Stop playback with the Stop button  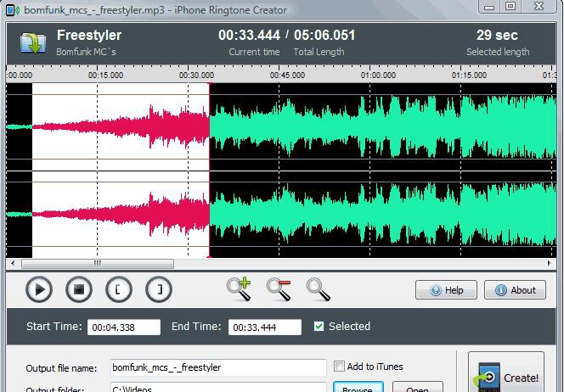click(79, 289)
